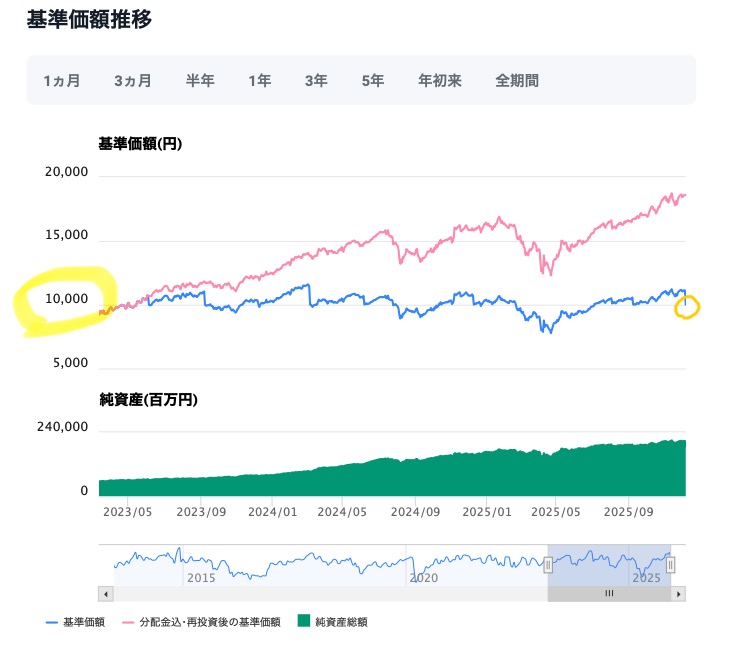Click the navigator scrollbar right arrow
This screenshot has height=646, width=732.
(678, 593)
